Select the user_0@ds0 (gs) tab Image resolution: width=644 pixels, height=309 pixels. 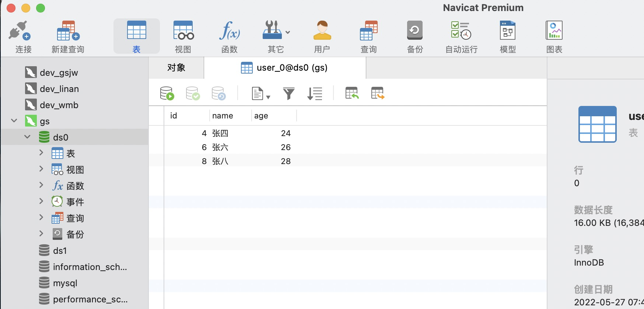point(285,68)
